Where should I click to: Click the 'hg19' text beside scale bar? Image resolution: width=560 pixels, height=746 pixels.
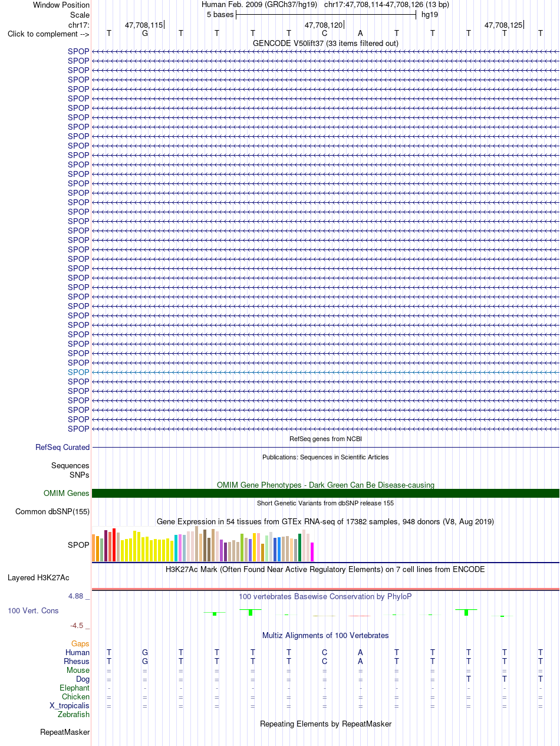click(430, 15)
